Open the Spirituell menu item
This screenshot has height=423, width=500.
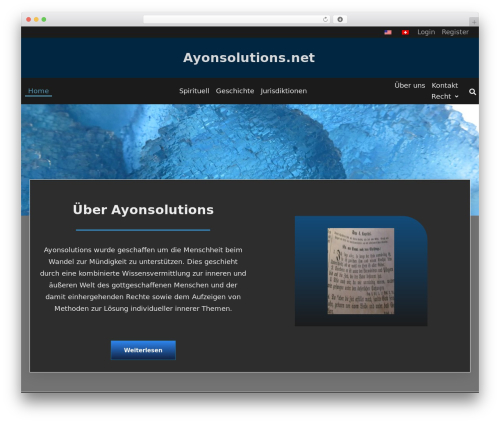pyautogui.click(x=194, y=91)
